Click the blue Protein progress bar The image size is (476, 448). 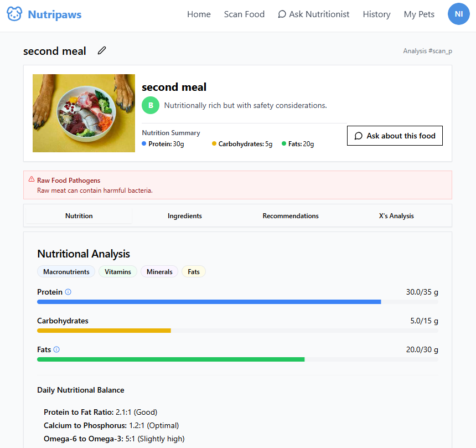click(x=209, y=302)
